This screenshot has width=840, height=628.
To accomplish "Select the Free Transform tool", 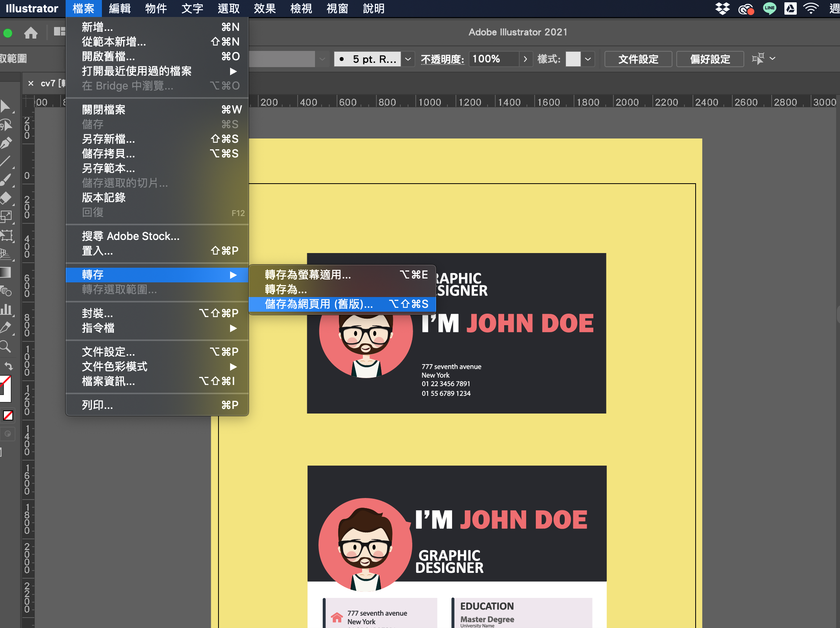I will [x=6, y=235].
